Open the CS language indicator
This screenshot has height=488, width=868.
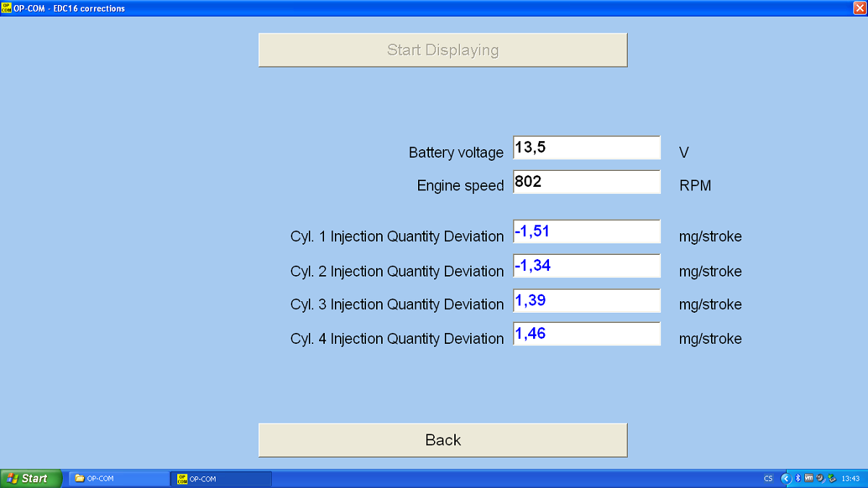point(768,479)
